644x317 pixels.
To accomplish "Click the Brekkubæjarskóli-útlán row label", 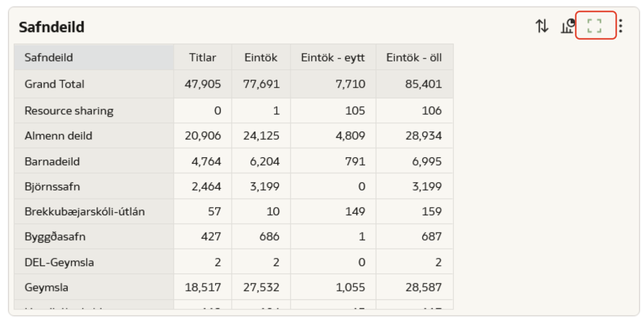I will [84, 211].
